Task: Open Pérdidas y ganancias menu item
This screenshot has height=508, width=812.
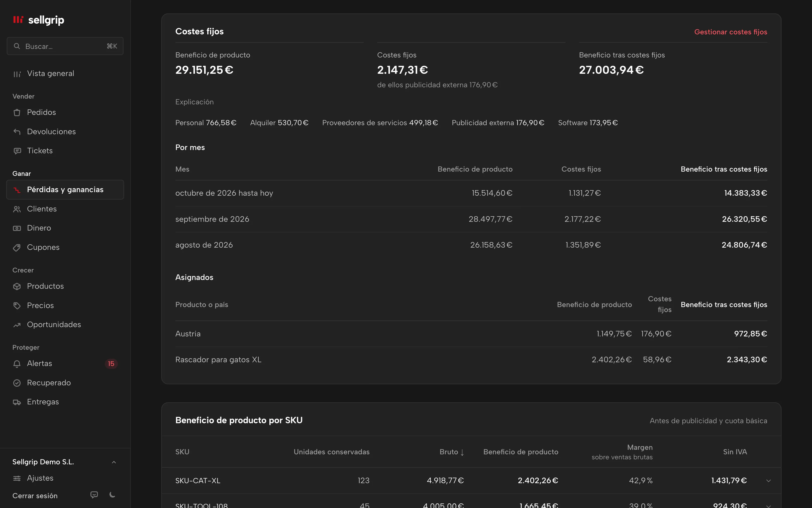Action: coord(65,189)
